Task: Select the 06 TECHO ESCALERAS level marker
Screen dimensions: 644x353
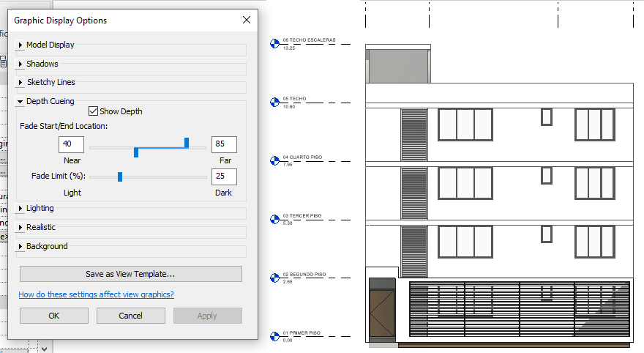Action: click(274, 43)
